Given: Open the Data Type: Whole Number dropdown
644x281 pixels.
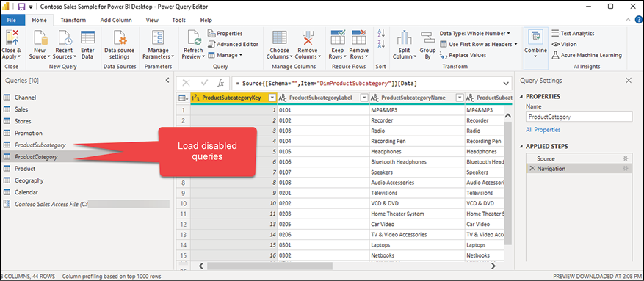Looking at the screenshot, I should (475, 33).
